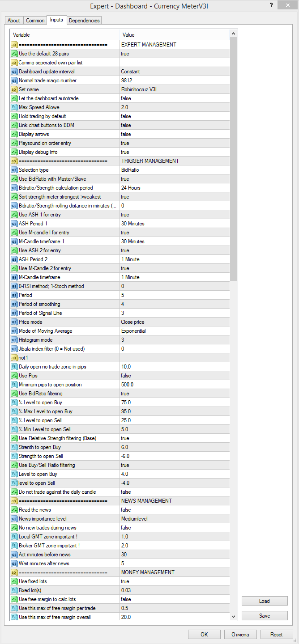Click the scrollbar up arrow

tap(234, 34)
